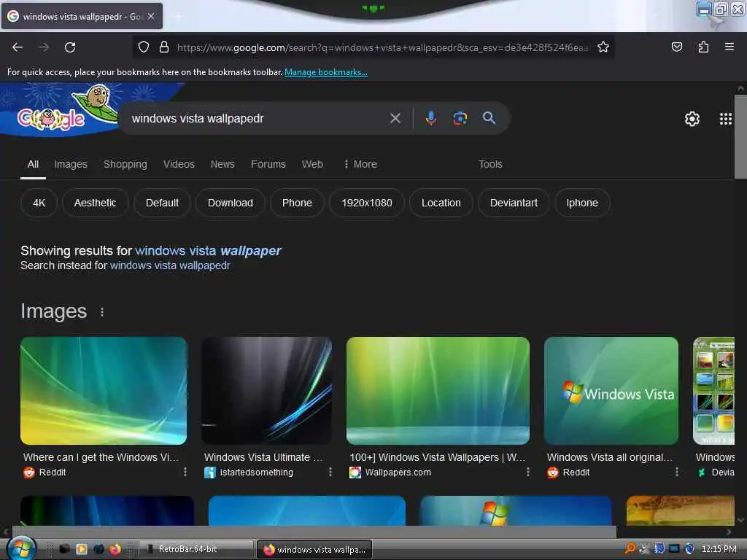Open '100+] Windows Vista Wallpapers' title
The width and height of the screenshot is (747, 560).
[438, 457]
